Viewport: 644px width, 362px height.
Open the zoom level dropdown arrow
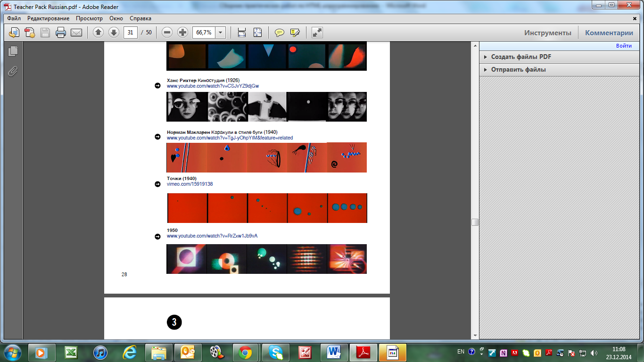click(220, 33)
